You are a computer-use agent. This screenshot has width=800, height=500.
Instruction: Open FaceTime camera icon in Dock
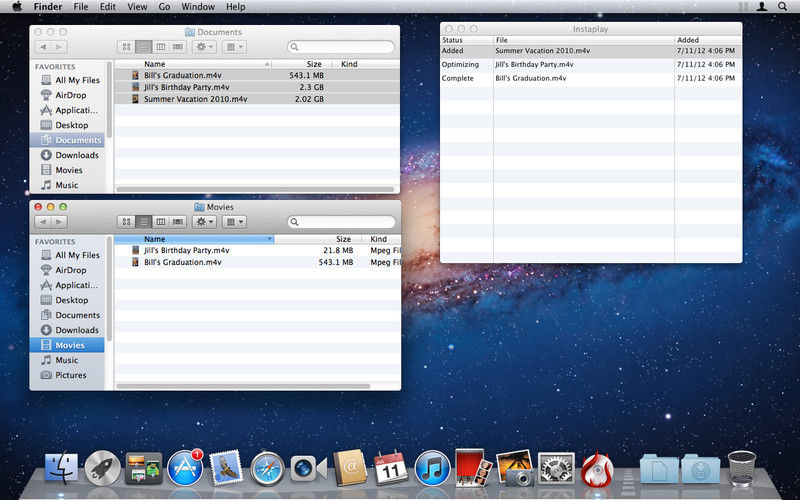tap(309, 468)
